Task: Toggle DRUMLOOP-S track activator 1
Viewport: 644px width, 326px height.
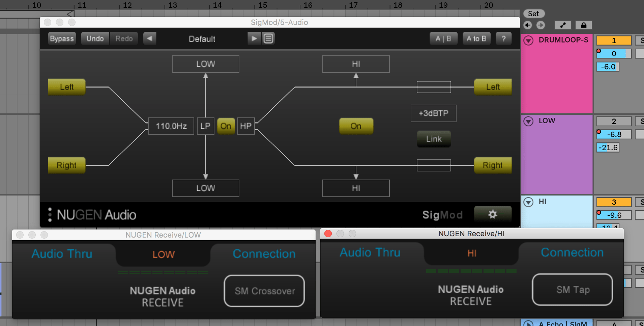Action: [x=614, y=40]
